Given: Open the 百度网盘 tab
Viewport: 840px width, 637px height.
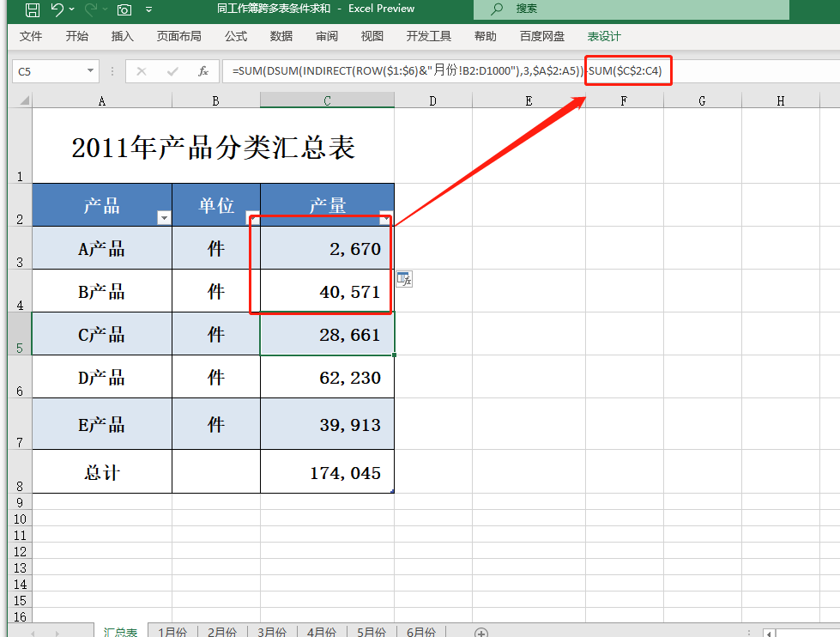Looking at the screenshot, I should 542,36.
